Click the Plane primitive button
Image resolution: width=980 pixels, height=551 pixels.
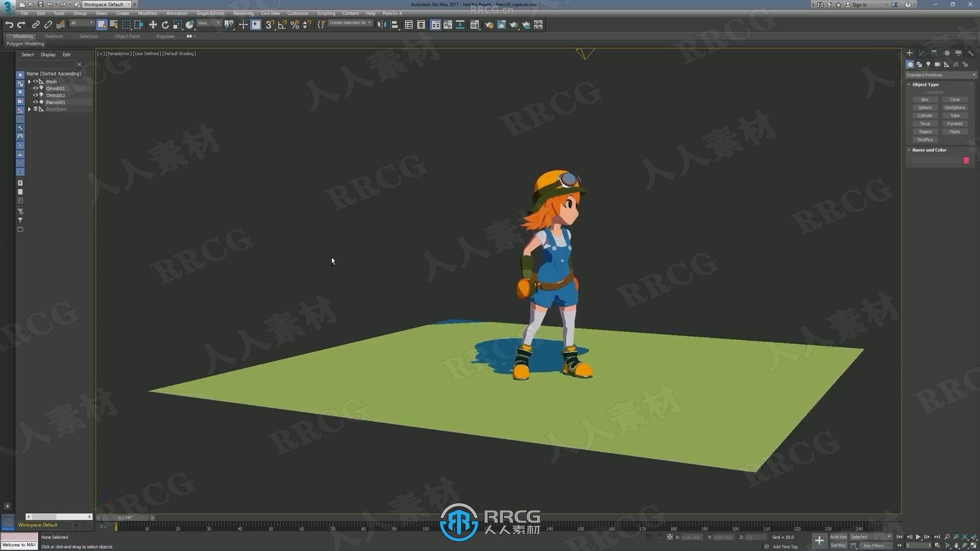click(x=954, y=132)
